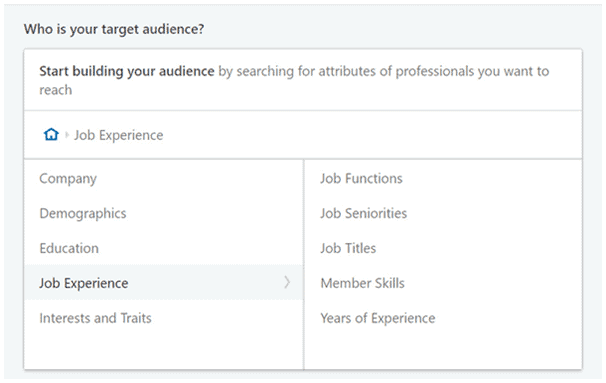Click the blue home icon in breadcrumb
Screen dimensions: 606x383
pyautogui.click(x=51, y=134)
